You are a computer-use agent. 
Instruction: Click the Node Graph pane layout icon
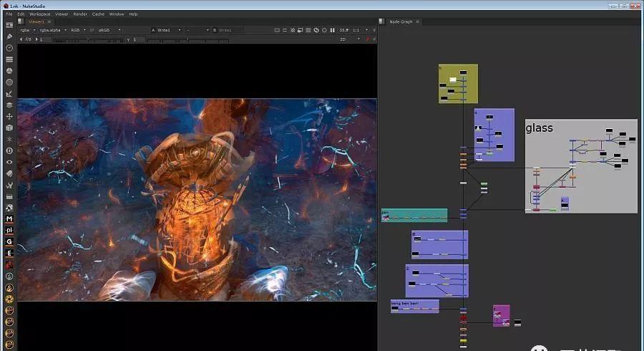(x=381, y=21)
